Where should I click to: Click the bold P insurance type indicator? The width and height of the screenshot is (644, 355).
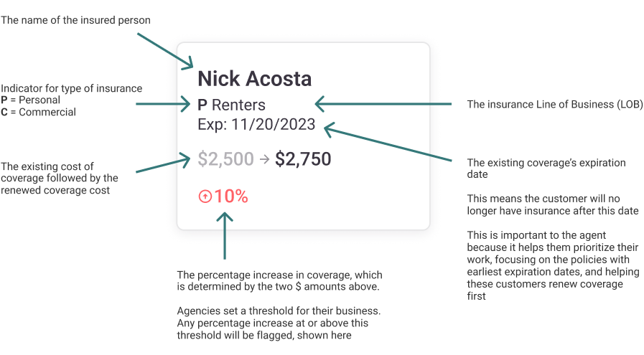point(202,105)
